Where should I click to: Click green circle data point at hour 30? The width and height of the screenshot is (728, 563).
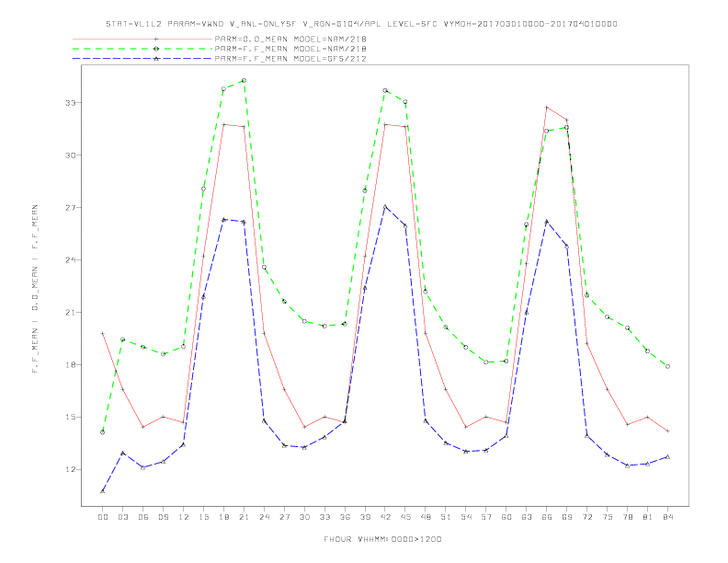click(x=304, y=321)
